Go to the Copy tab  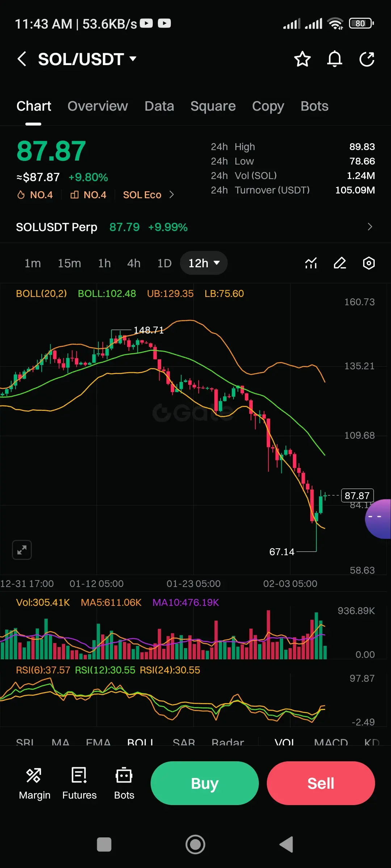pyautogui.click(x=268, y=106)
